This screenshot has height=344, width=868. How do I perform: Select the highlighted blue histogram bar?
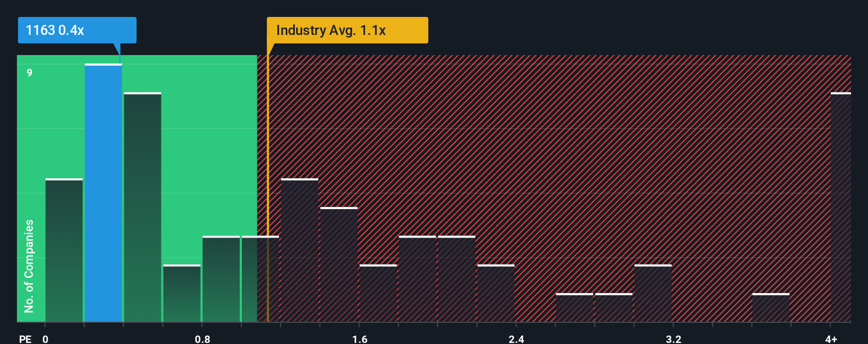pos(103,193)
